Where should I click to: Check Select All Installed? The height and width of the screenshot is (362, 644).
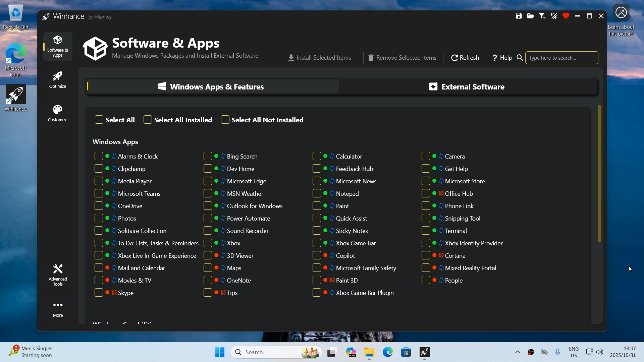pyautogui.click(x=147, y=120)
